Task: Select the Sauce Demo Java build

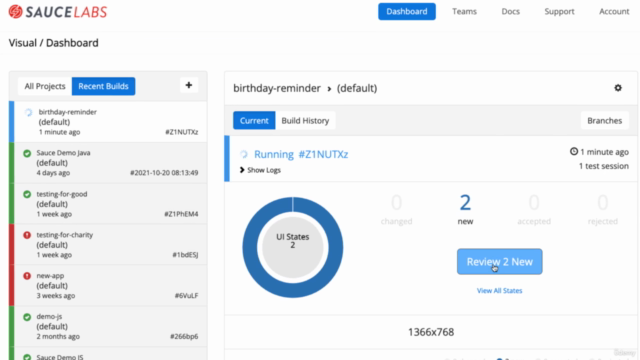Action: [x=108, y=162]
